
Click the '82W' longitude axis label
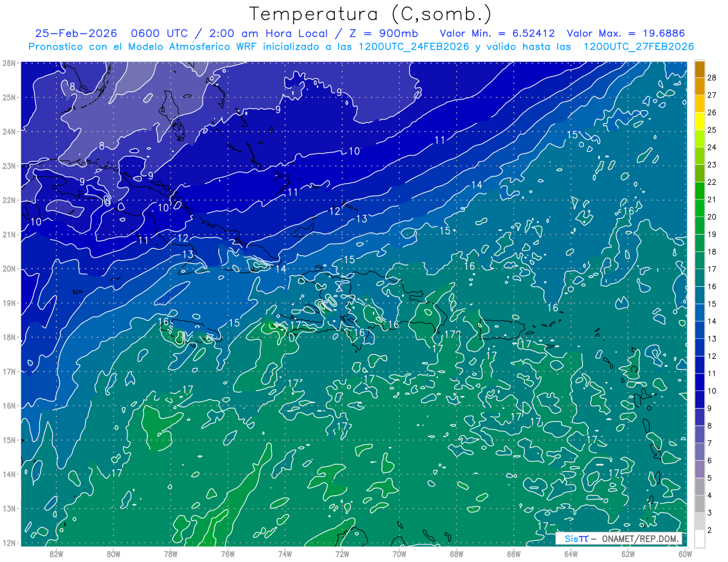tap(56, 554)
